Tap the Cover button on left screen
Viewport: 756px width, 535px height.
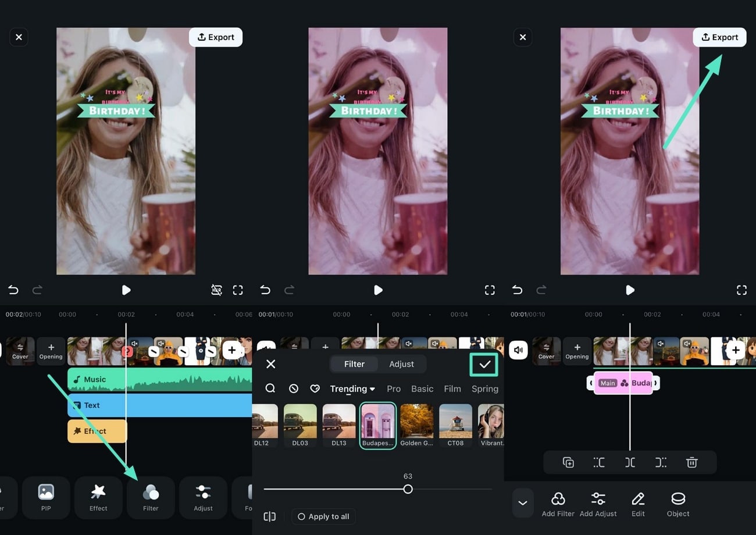point(20,351)
